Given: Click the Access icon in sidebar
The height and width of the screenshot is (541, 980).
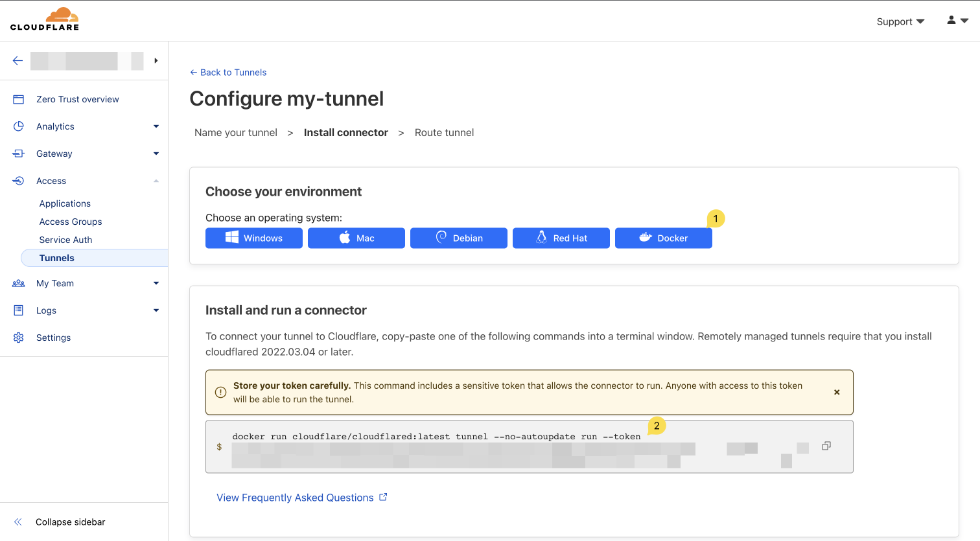Looking at the screenshot, I should point(18,181).
